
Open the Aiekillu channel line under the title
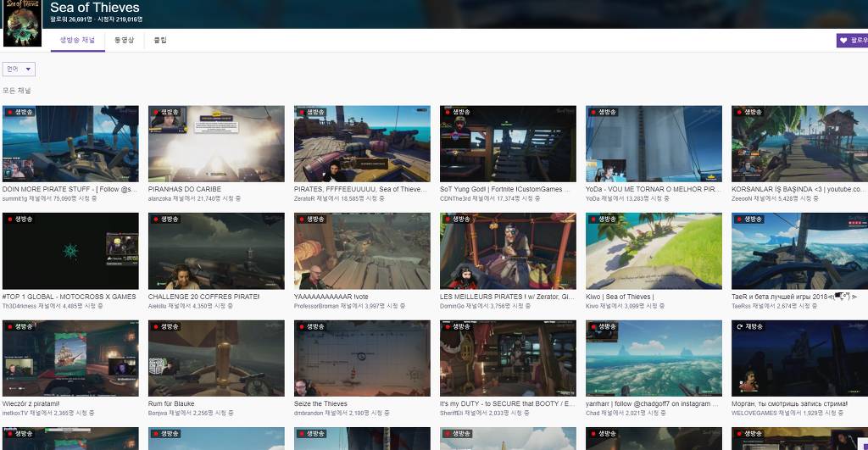(x=191, y=306)
